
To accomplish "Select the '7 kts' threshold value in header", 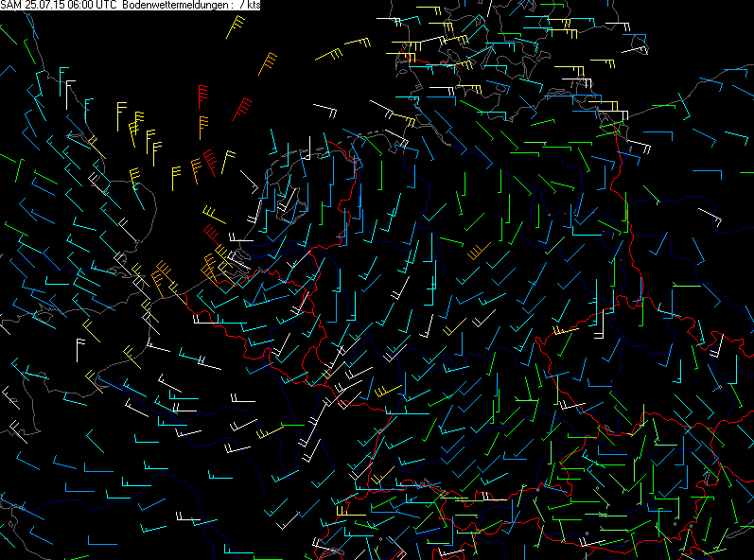I will tap(250, 5).
